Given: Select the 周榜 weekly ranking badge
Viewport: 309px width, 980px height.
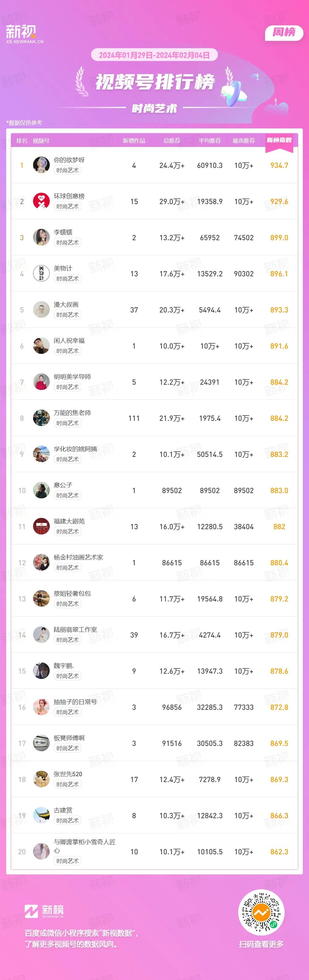Looking at the screenshot, I should coord(284,32).
